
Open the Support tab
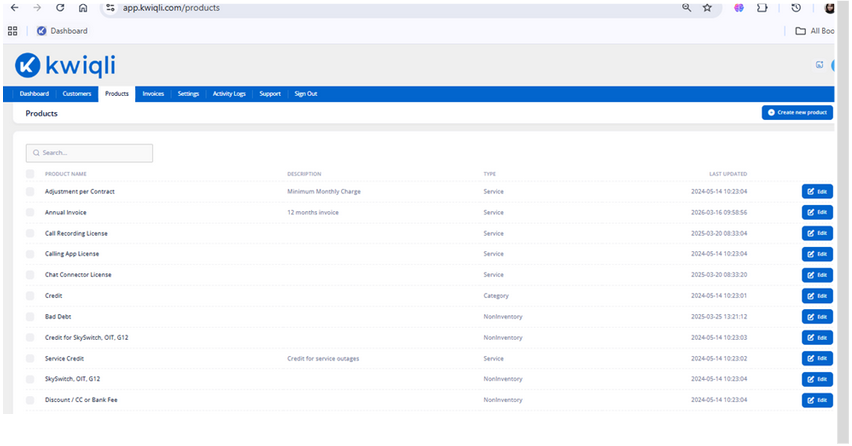270,94
